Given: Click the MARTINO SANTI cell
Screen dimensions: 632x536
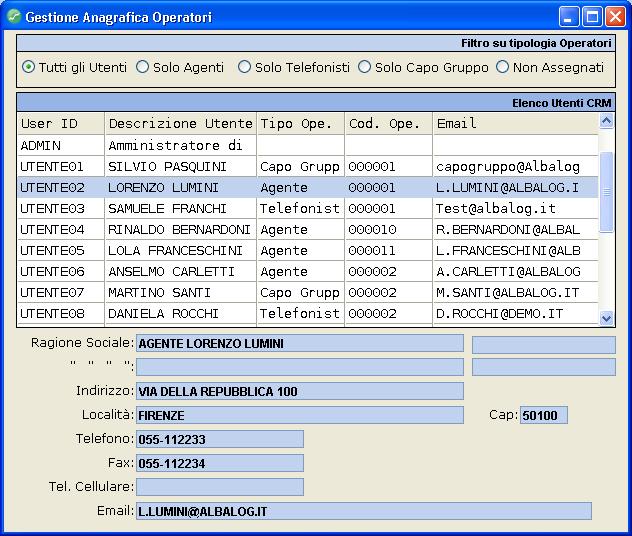Looking at the screenshot, I should 181,292.
